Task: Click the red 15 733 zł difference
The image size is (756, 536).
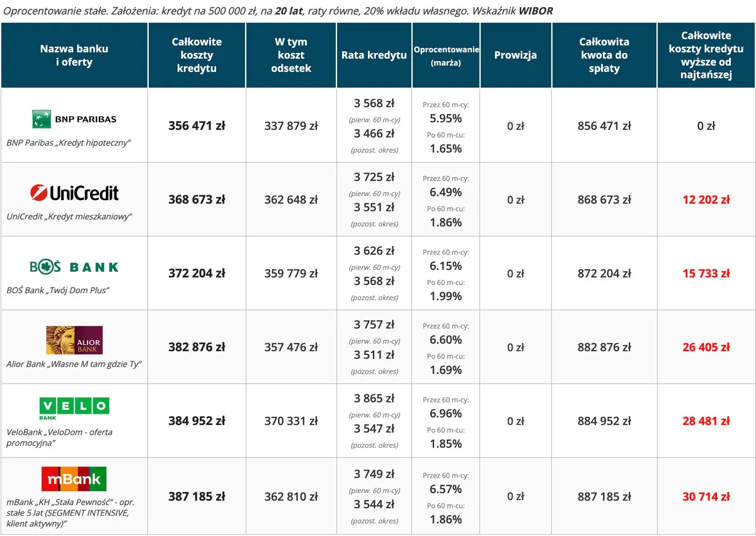Action: point(706,273)
